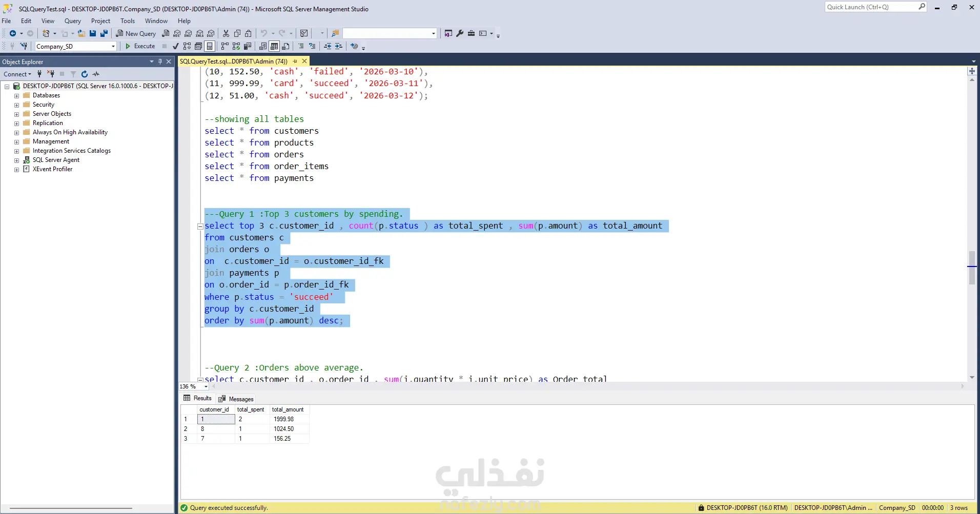Click the Parse checkmark icon
This screenshot has height=514, width=980.
coord(175,46)
